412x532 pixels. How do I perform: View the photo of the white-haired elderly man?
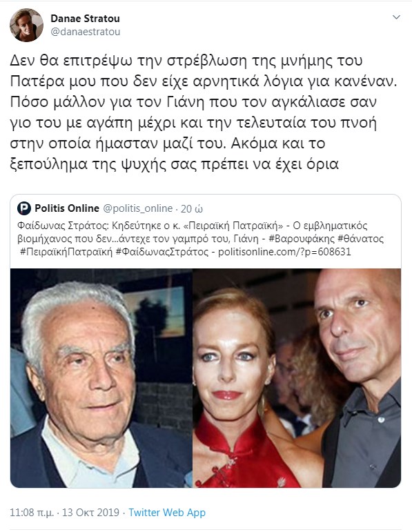[x=101, y=378]
